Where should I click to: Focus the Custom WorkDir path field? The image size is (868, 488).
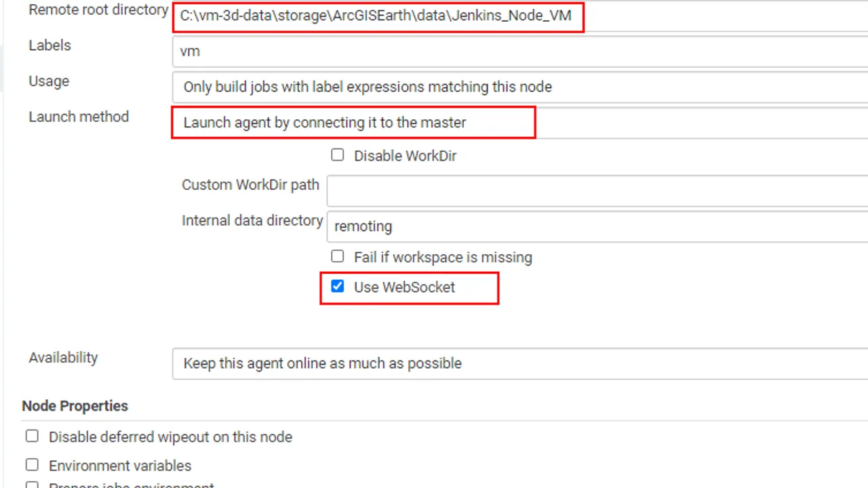(x=597, y=190)
